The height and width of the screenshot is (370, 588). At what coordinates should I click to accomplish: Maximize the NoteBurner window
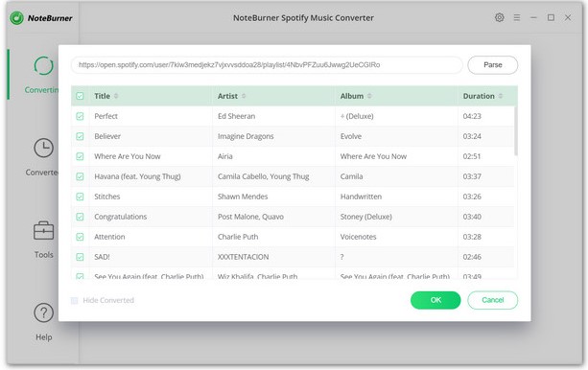(551, 17)
